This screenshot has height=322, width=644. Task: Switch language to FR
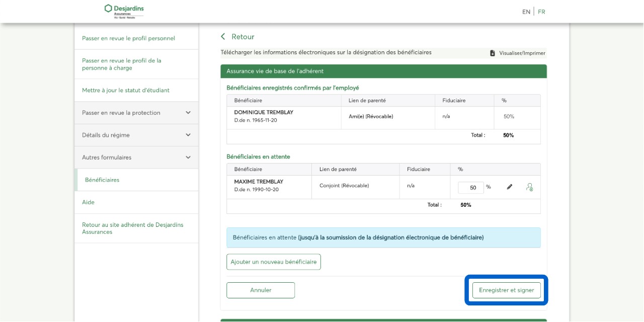coord(541,12)
